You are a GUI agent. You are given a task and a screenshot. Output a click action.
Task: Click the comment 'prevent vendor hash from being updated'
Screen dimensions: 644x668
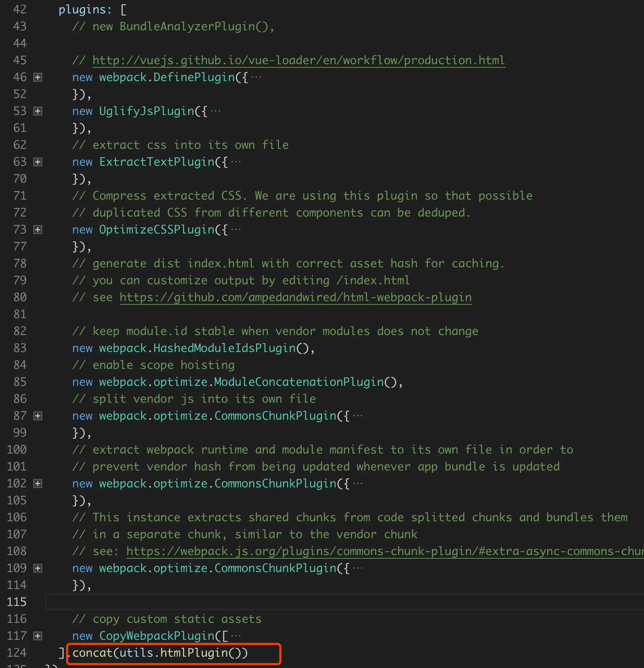point(316,467)
